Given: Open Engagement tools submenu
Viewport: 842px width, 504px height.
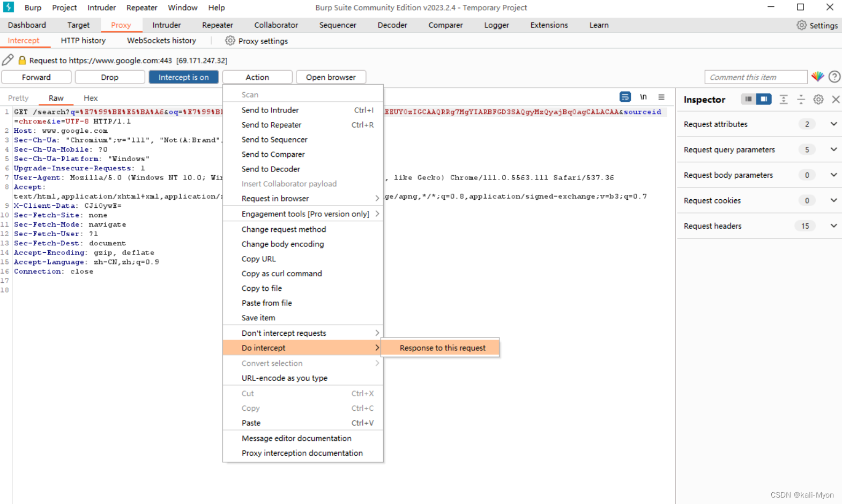Looking at the screenshot, I should point(303,214).
